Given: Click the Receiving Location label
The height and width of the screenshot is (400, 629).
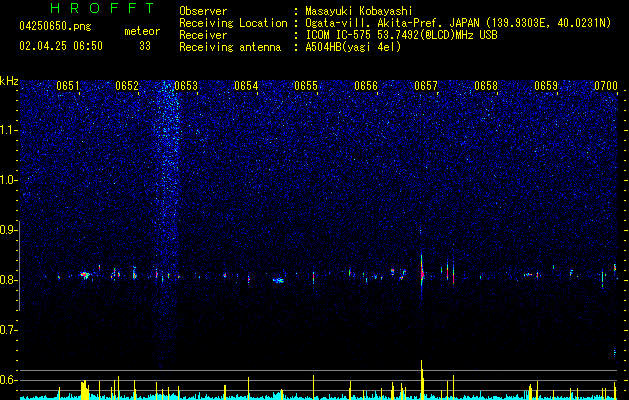Looking at the screenshot, I should pos(233,23).
